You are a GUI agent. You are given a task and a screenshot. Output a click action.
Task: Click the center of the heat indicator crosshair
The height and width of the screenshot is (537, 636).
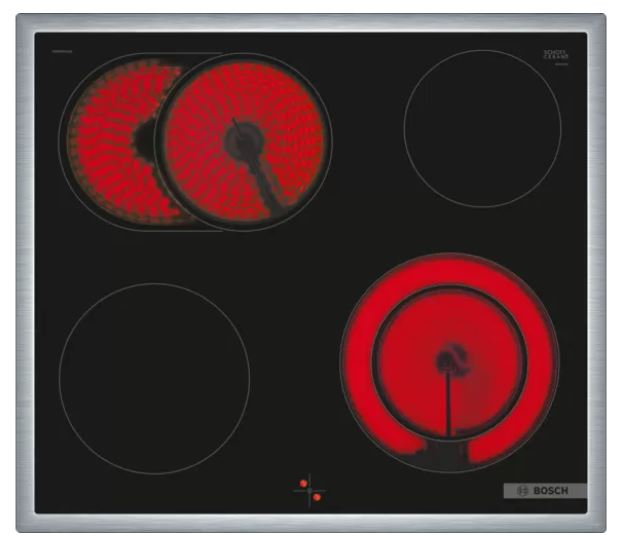point(310,490)
